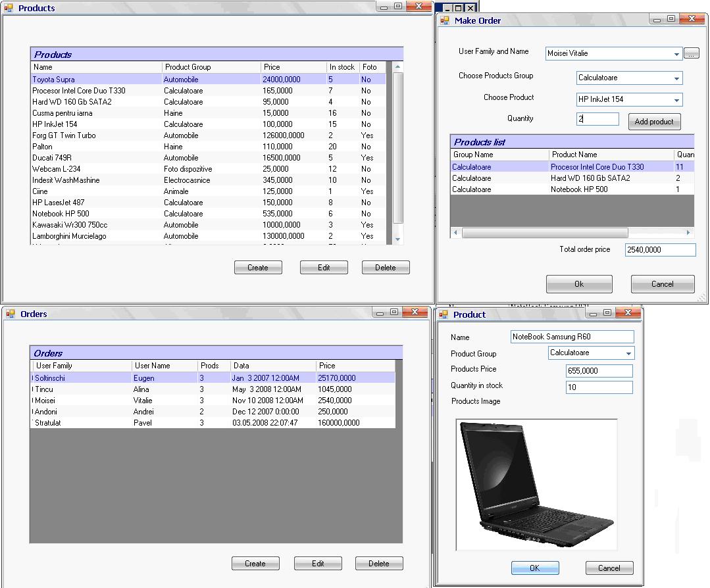Open the Product Group dropdown showing Calculatoare
Image resolution: width=710 pixels, height=588 pixels.
pos(628,353)
